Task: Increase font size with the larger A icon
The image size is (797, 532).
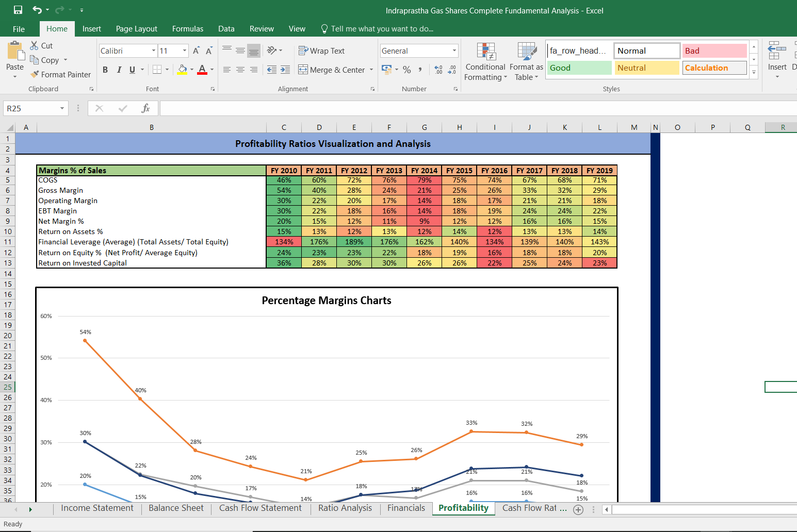Action: (196, 51)
